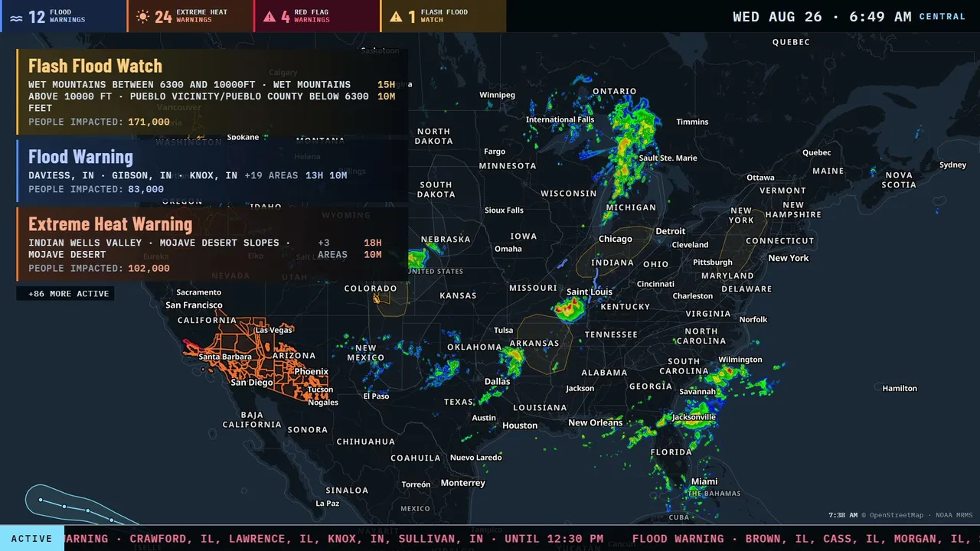Click the Jacksonville city label

694,417
